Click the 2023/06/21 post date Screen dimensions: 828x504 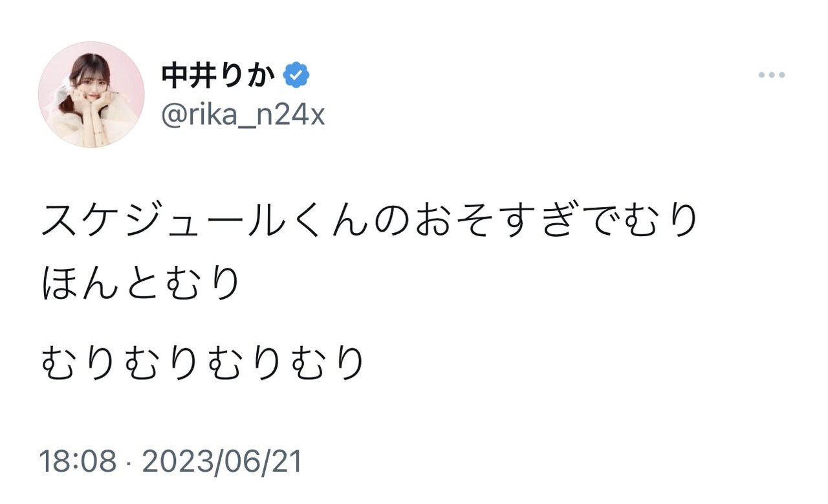point(222,463)
